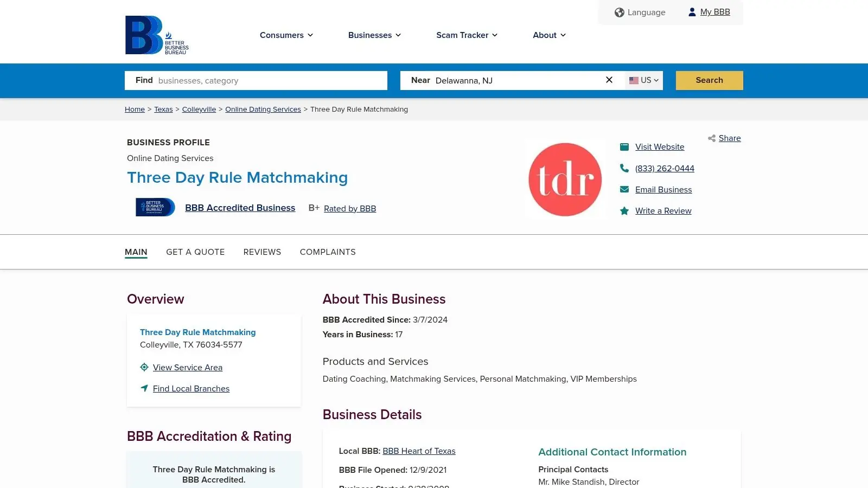Click the My BBB link
The width and height of the screenshot is (868, 488).
715,12
